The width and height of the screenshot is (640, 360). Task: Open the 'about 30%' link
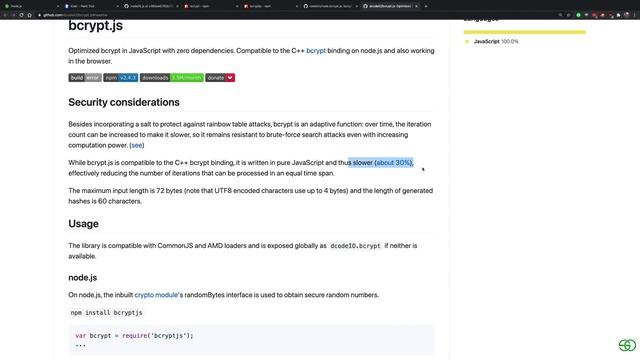coord(393,162)
